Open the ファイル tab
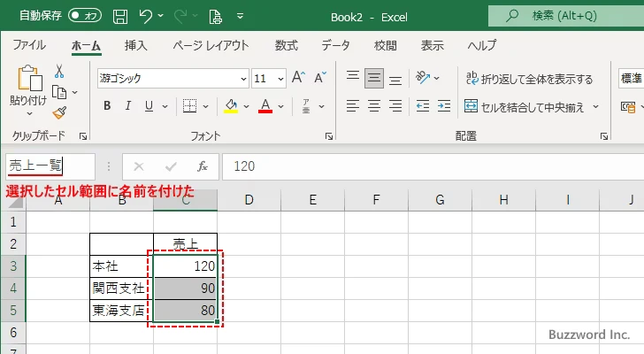644x354 pixels. pyautogui.click(x=29, y=45)
